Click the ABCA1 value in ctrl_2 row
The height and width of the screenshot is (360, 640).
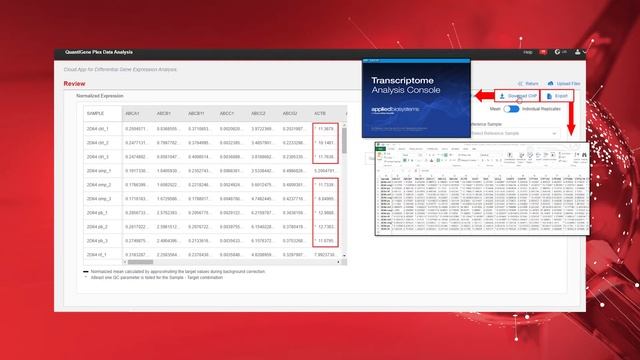(x=136, y=143)
